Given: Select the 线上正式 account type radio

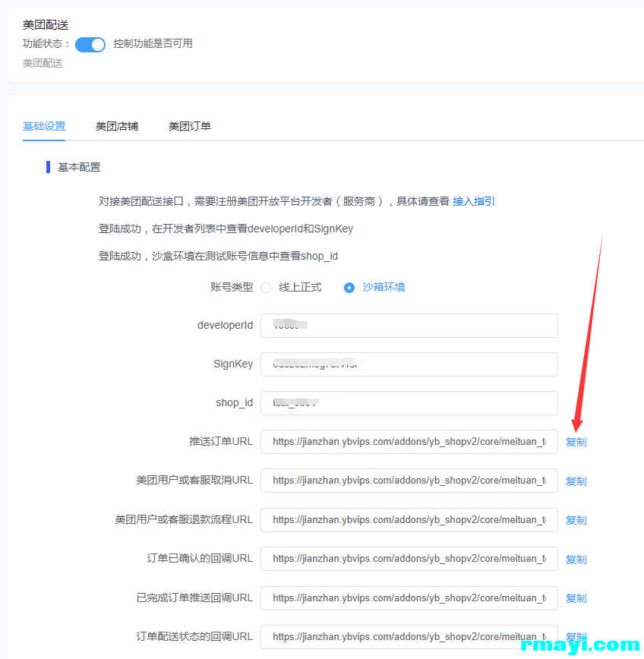Looking at the screenshot, I should (x=266, y=288).
